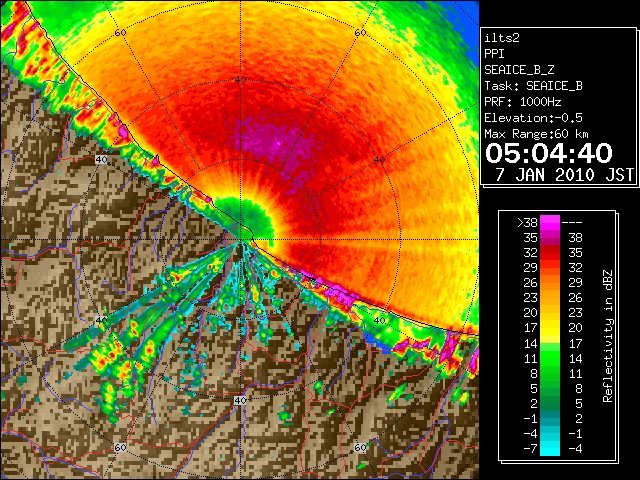The width and height of the screenshot is (640, 480).
Task: Pick the cyan bottom band of color scale
Action: coord(550,449)
